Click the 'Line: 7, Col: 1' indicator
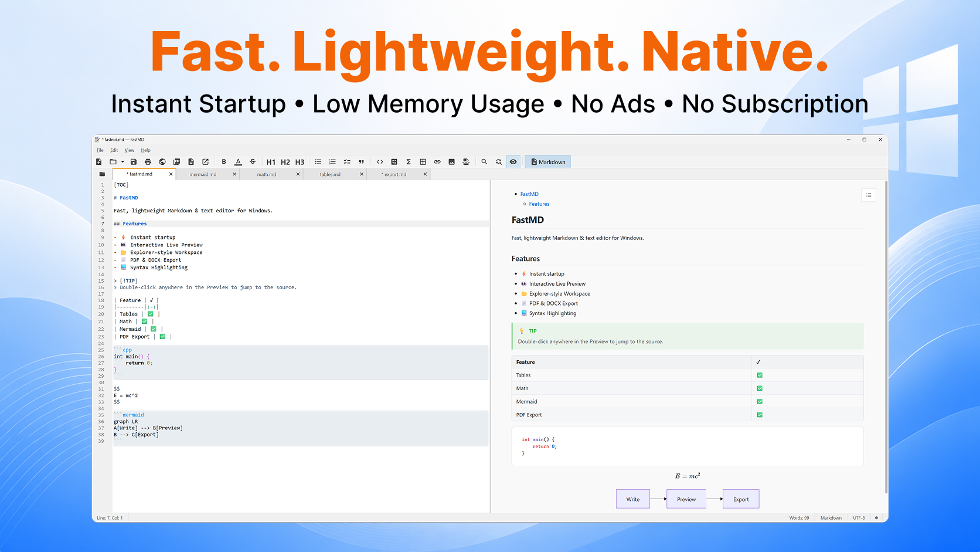 pos(110,518)
